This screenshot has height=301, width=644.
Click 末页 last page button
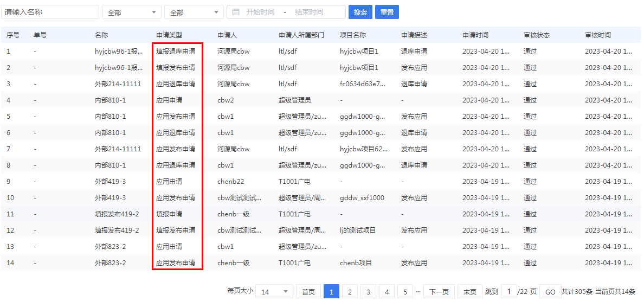(470, 292)
